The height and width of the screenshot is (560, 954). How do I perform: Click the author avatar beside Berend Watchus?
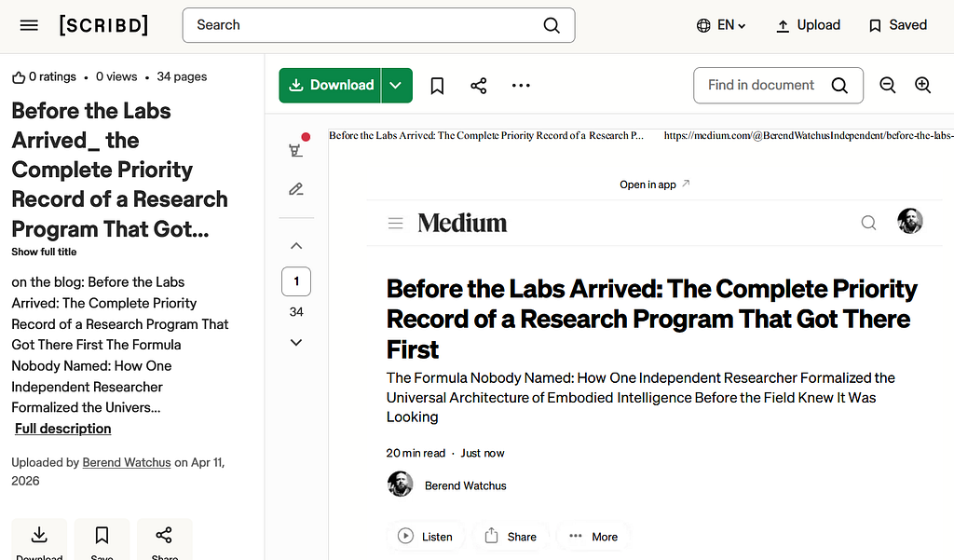(x=401, y=485)
